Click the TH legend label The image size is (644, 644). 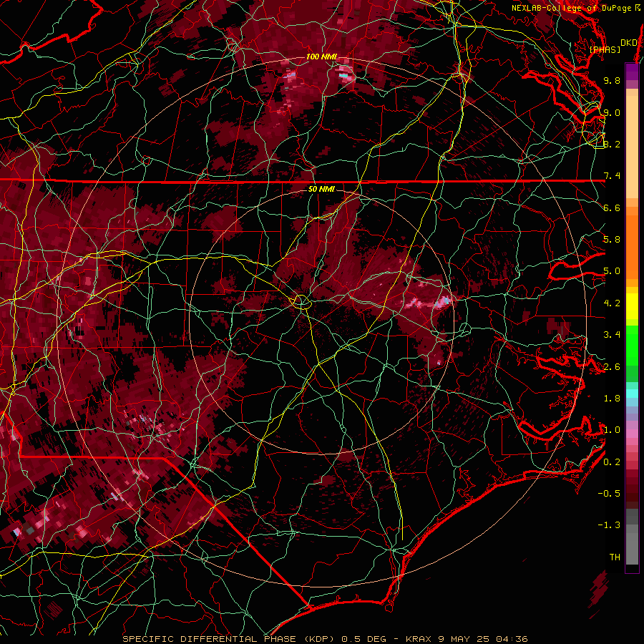point(615,557)
